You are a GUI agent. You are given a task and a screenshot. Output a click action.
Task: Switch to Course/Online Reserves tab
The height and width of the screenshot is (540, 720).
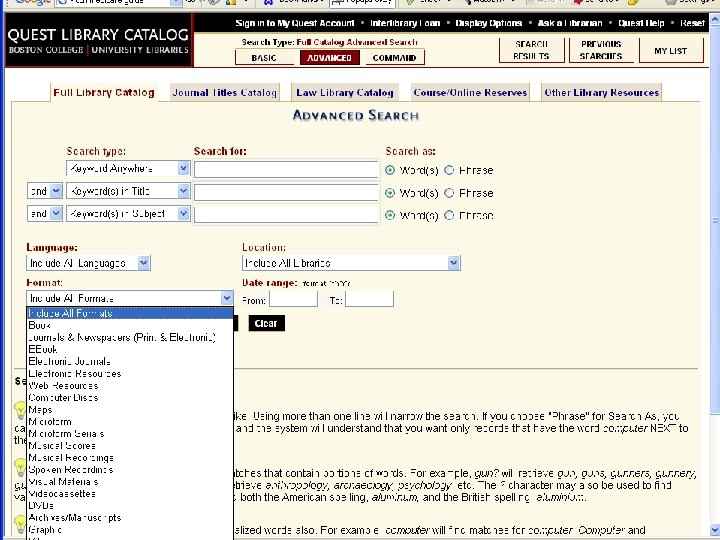point(470,92)
